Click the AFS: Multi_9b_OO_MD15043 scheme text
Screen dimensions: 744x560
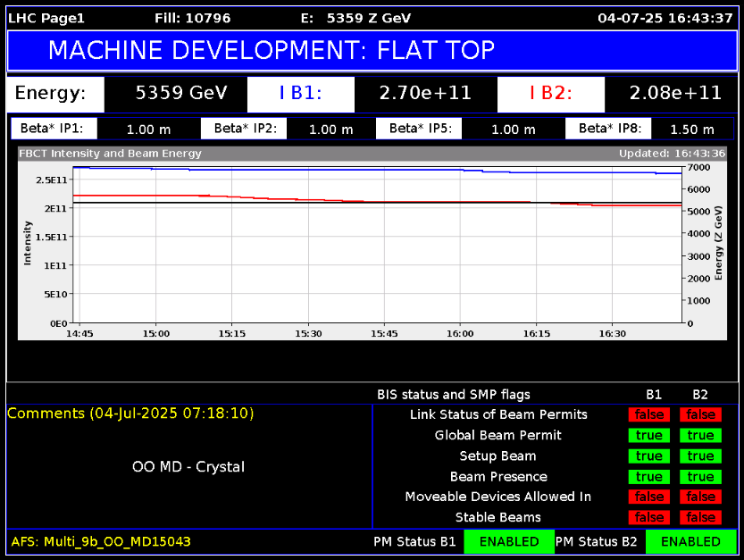101,541
